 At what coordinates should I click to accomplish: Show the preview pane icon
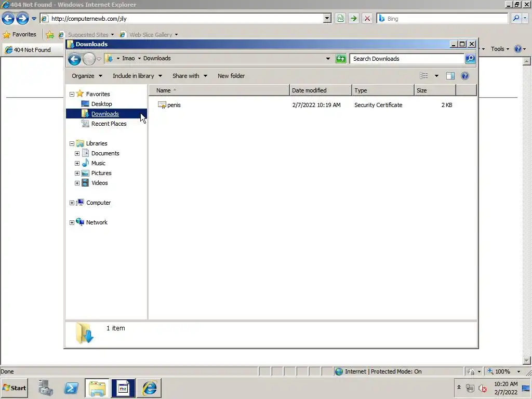[x=450, y=76]
